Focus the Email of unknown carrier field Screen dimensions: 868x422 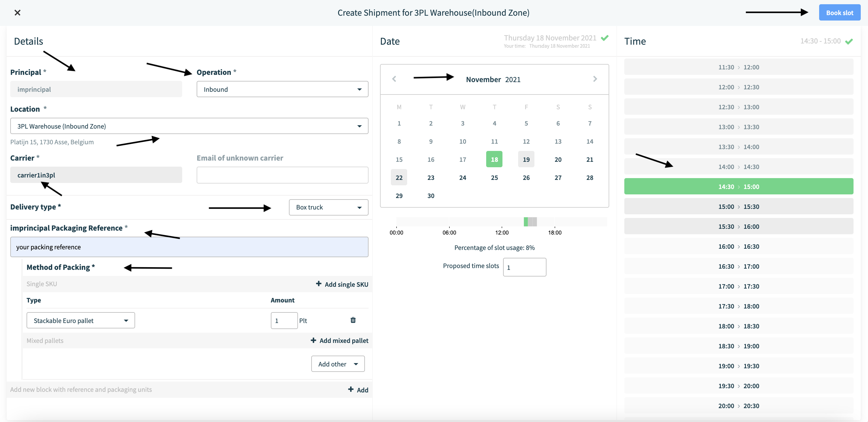(x=282, y=175)
